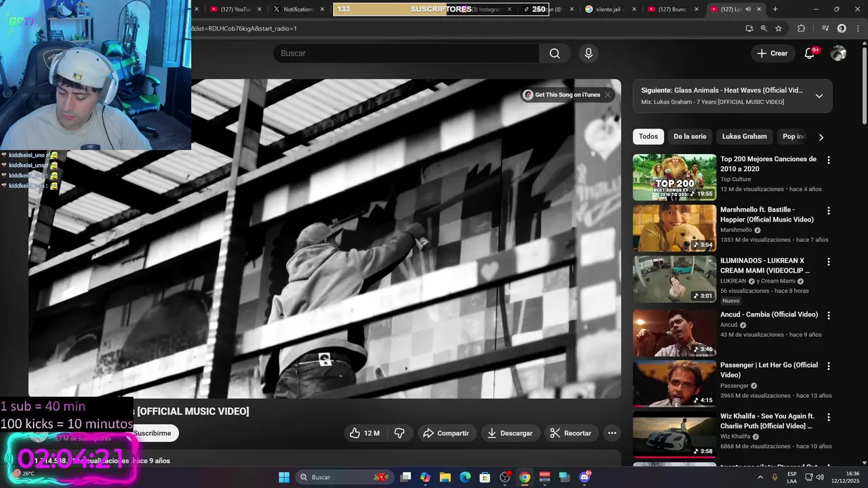Screen dimensions: 868x488
Task: Bookmark this page with the star icon
Action: [778, 28]
